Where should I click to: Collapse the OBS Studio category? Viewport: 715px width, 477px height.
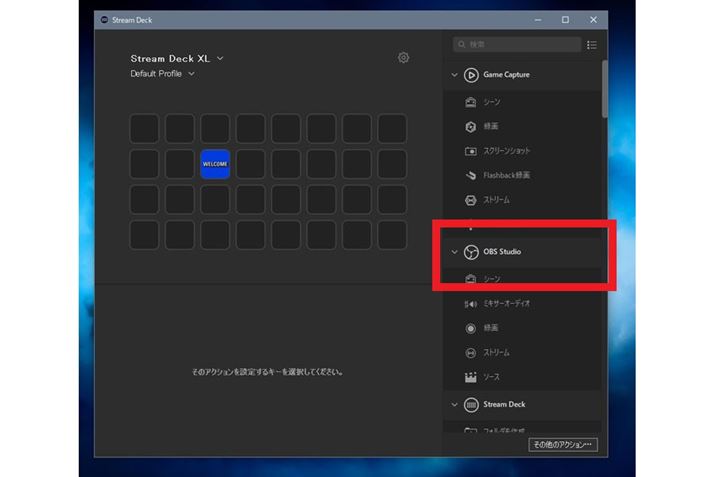[455, 252]
